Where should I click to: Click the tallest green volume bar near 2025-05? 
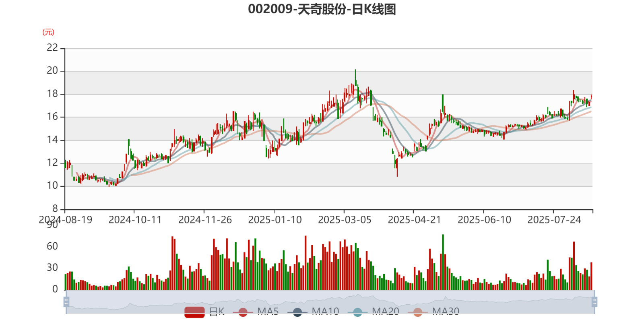pos(443,262)
